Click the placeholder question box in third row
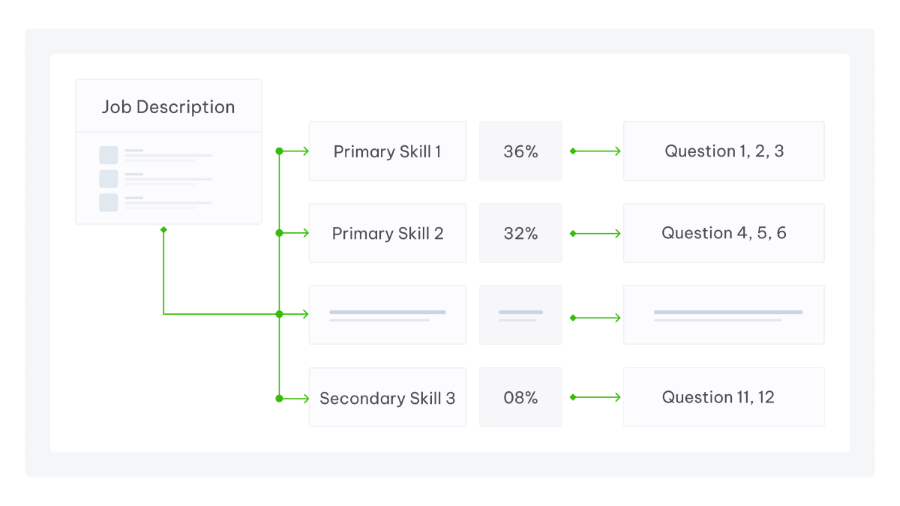Viewport: 900px width, 506px height. (723, 315)
